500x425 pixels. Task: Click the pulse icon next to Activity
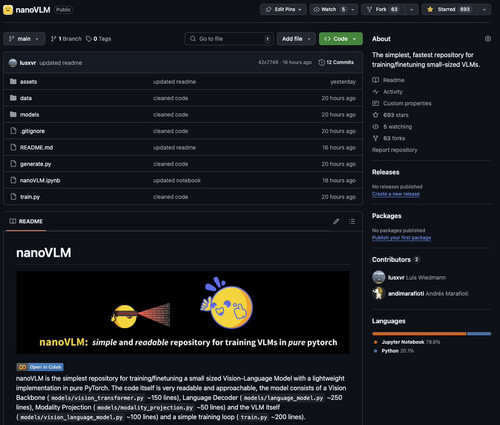[x=375, y=92]
